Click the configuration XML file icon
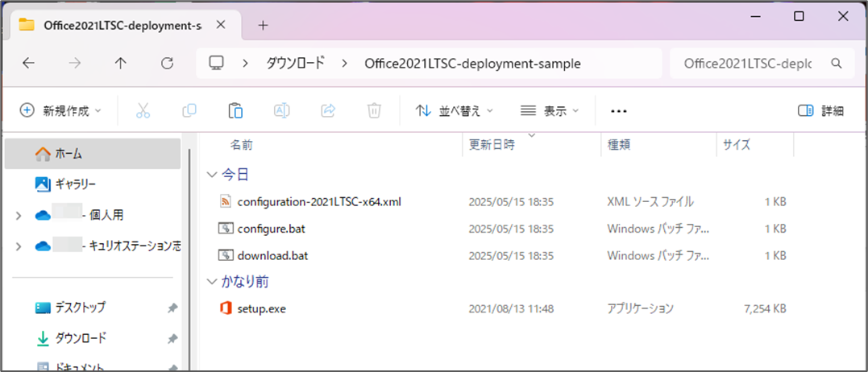The width and height of the screenshot is (868, 372). point(226,202)
